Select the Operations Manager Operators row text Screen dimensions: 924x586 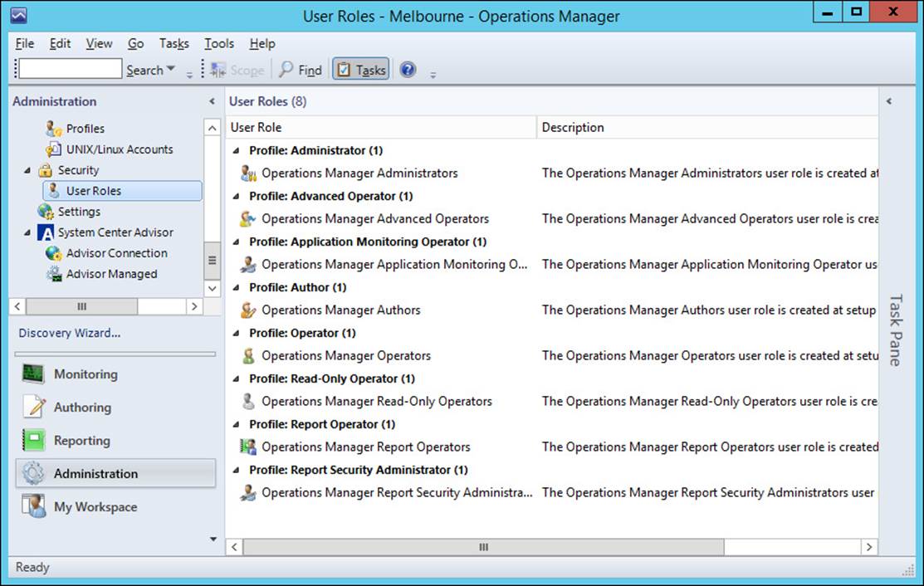[x=346, y=356]
